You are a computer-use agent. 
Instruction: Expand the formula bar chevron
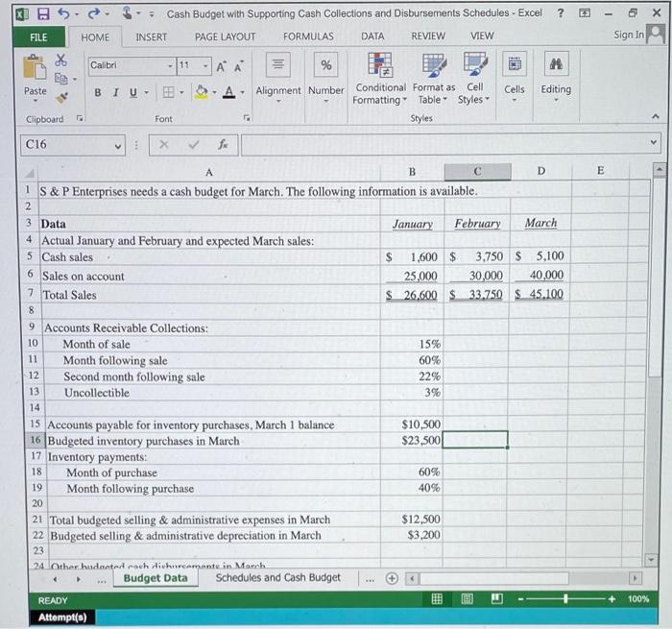point(653,142)
